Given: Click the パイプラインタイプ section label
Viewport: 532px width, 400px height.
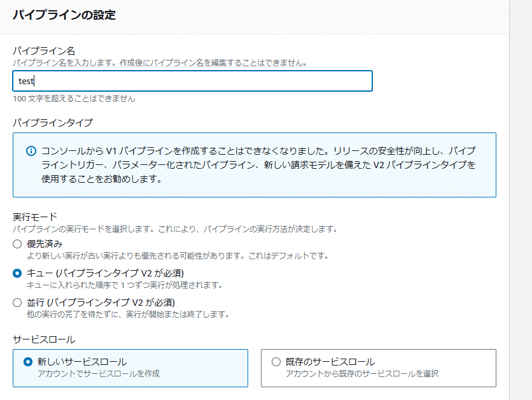Looking at the screenshot, I should [53, 122].
